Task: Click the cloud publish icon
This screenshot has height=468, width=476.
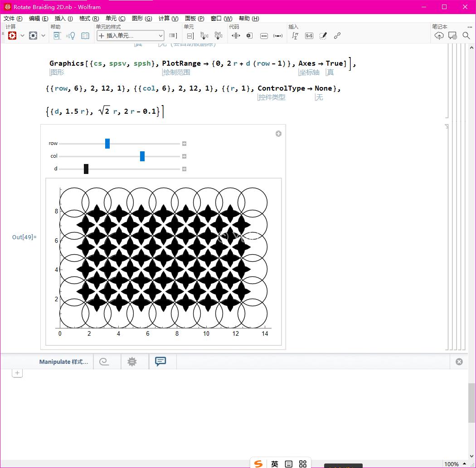Action: tap(439, 35)
